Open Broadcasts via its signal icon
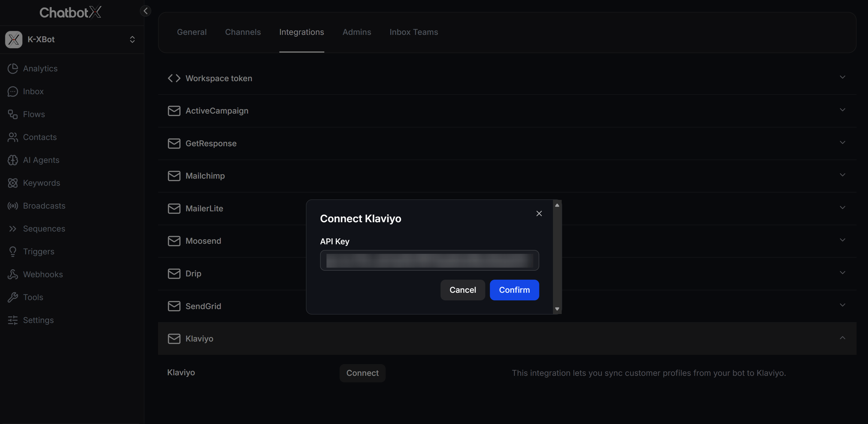 [x=13, y=206]
